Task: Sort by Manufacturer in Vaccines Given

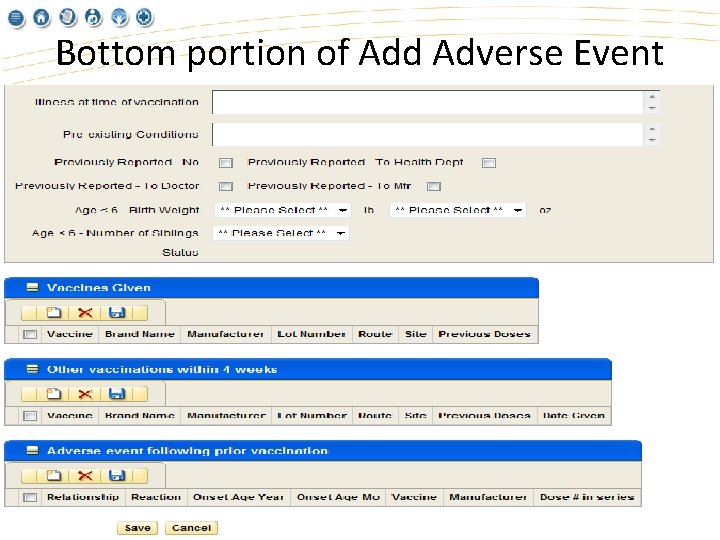Action: (x=225, y=334)
